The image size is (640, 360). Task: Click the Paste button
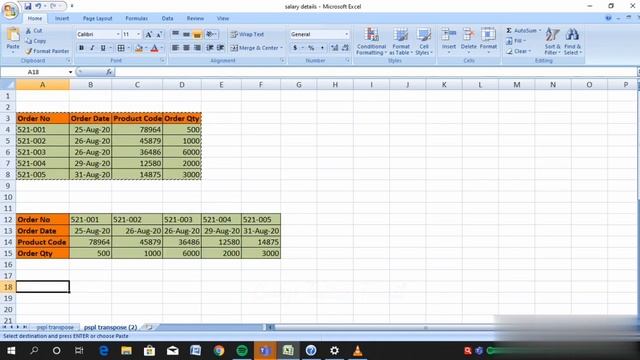[13, 40]
